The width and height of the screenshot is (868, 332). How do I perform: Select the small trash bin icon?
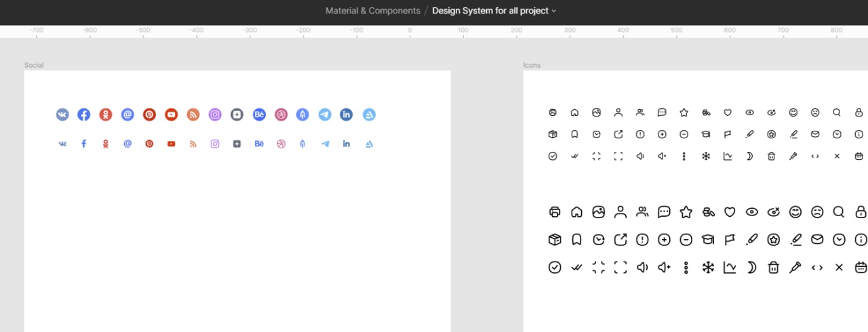pyautogui.click(x=771, y=156)
